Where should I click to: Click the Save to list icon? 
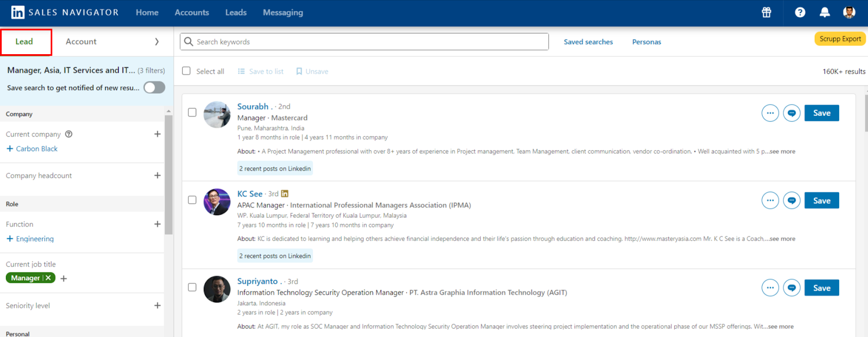coord(241,72)
